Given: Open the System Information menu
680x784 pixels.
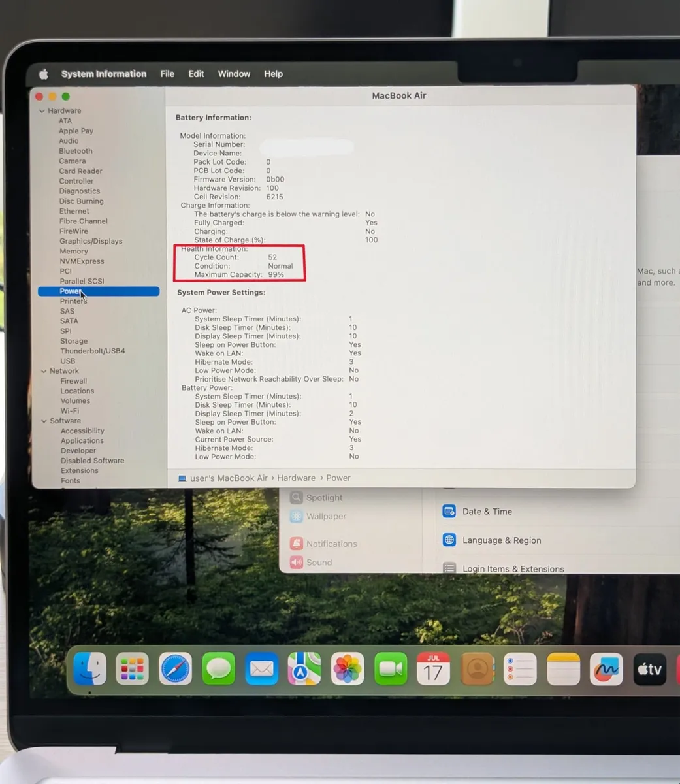Looking at the screenshot, I should [104, 74].
